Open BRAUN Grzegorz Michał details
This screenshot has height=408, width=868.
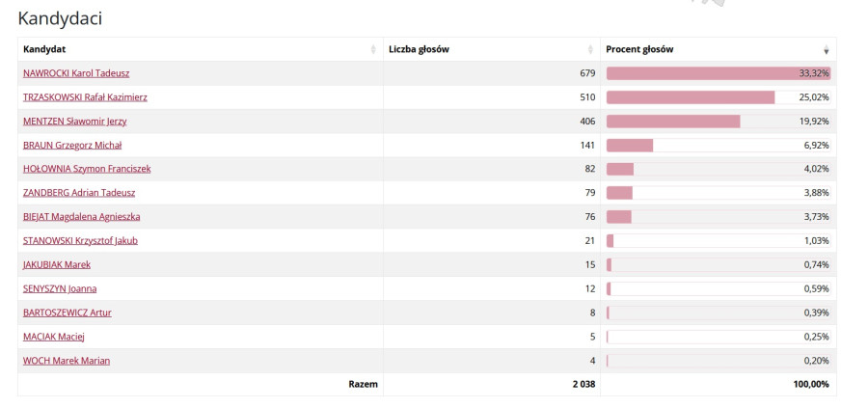point(70,146)
